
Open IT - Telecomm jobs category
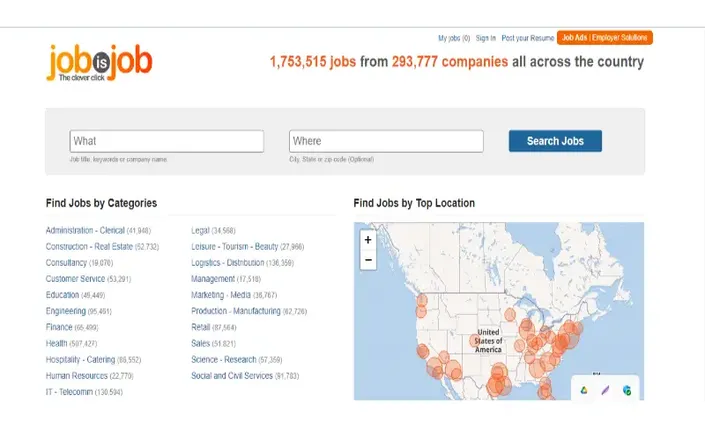(x=69, y=392)
